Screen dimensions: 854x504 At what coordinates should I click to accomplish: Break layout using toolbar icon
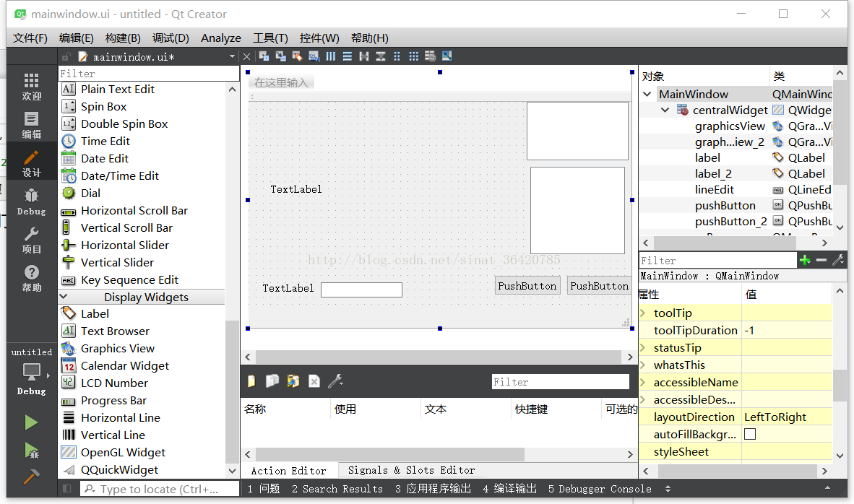[431, 56]
